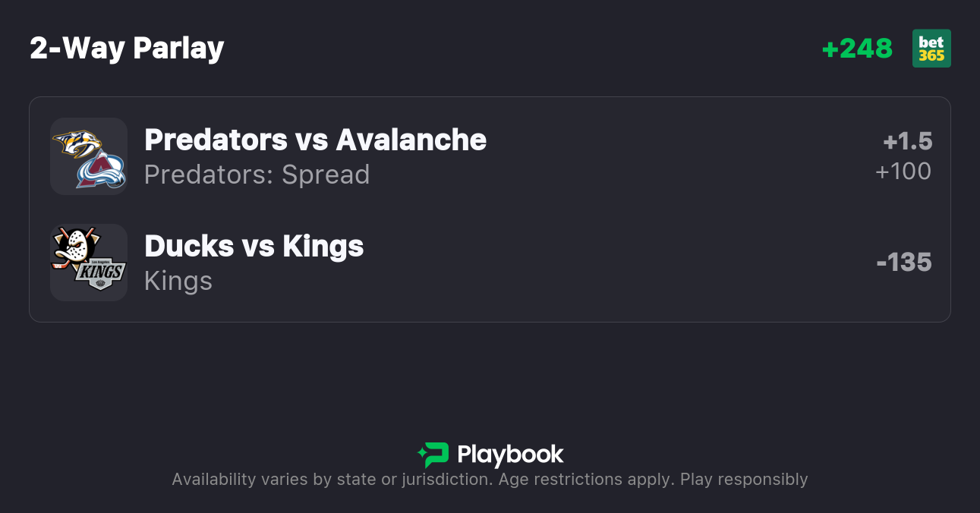The width and height of the screenshot is (980, 513).
Task: Click the Colorado Avalanche team logo
Action: [x=102, y=170]
